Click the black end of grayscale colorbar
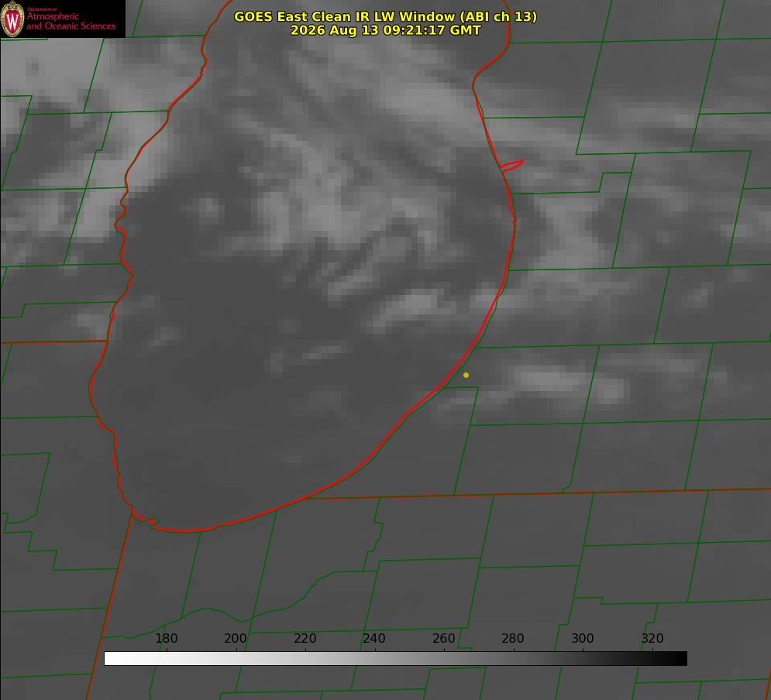 pos(679,659)
